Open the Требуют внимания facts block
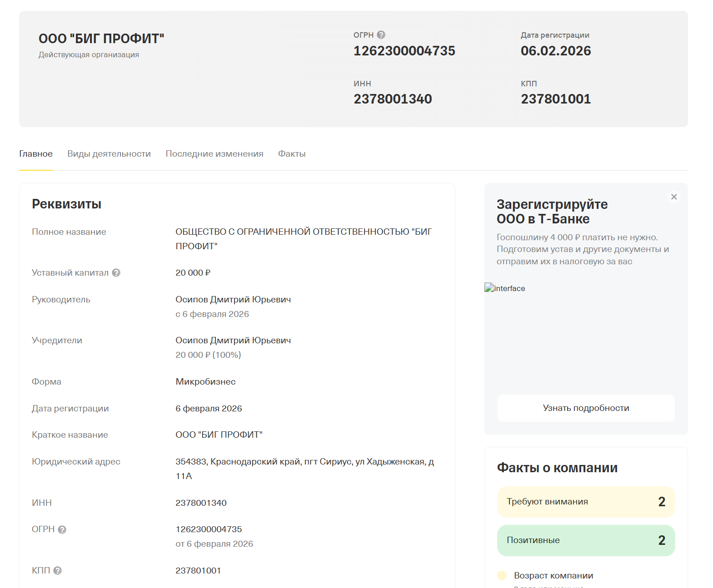 pos(586,502)
